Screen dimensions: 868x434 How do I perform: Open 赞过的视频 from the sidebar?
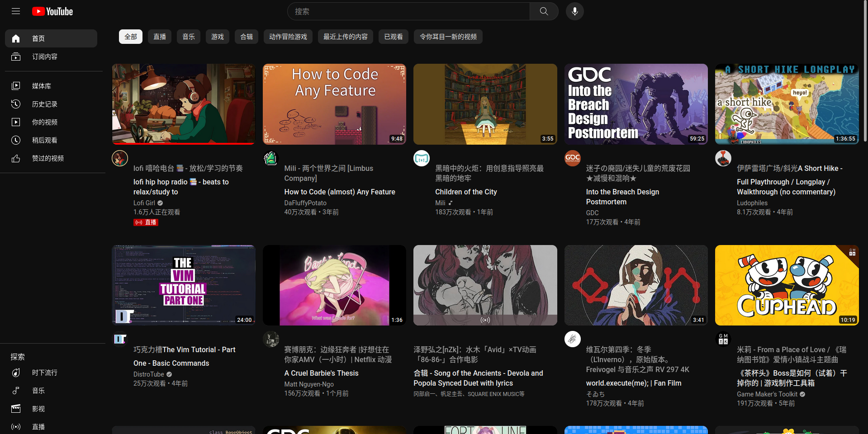(48, 158)
